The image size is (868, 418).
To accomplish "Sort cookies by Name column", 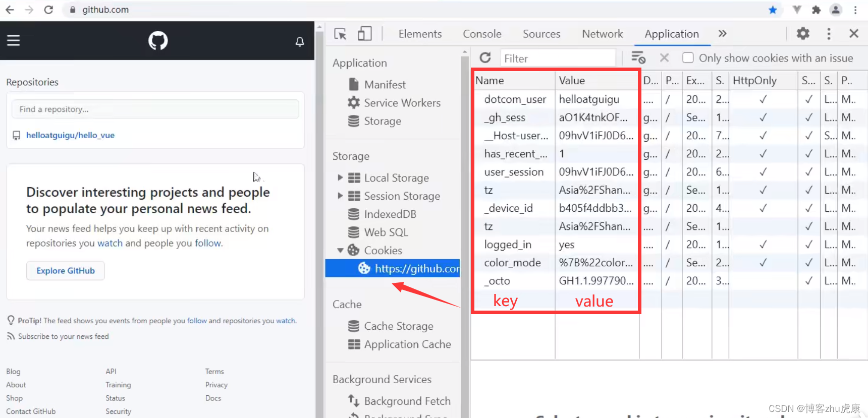I will pos(514,81).
